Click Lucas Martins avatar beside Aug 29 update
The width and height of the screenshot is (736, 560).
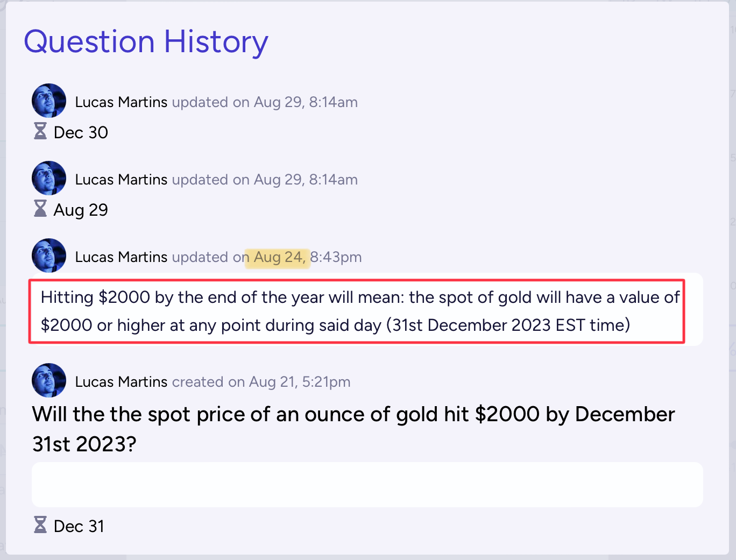(x=49, y=178)
